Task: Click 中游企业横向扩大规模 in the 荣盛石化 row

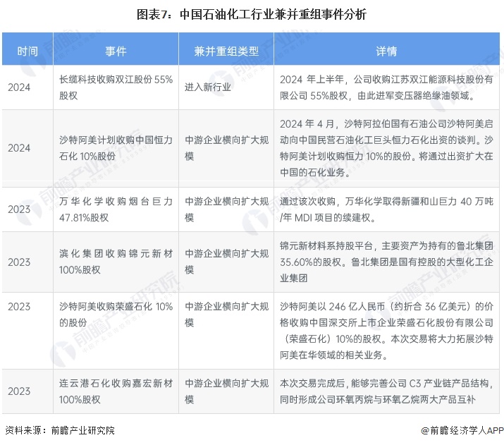Action: [226, 314]
